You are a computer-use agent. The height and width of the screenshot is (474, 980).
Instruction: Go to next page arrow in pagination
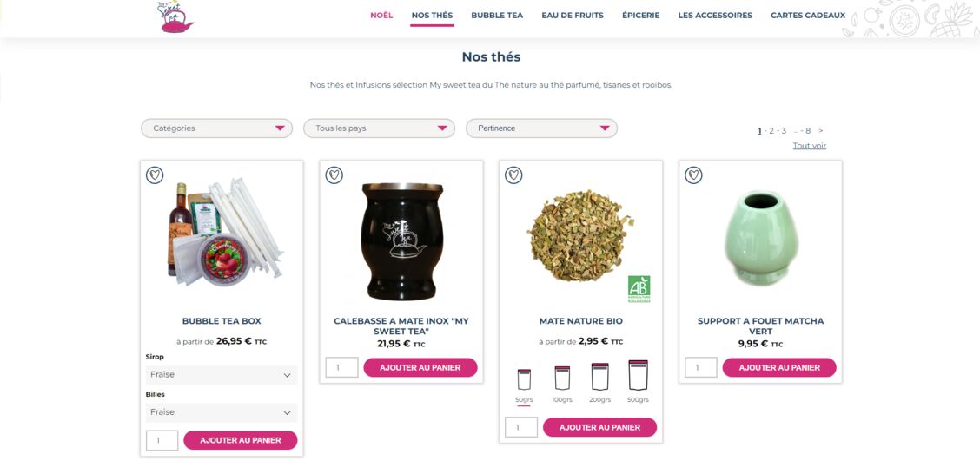pos(821,130)
